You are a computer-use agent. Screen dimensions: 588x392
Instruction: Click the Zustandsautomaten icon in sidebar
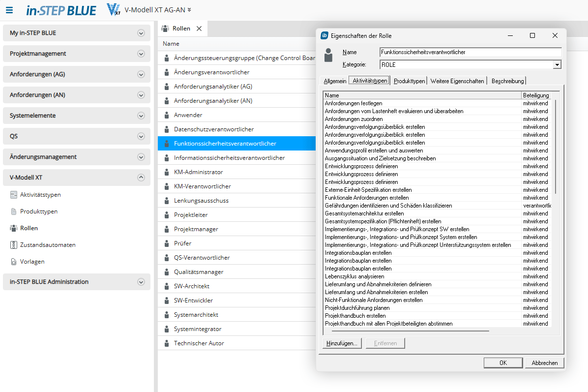14,245
